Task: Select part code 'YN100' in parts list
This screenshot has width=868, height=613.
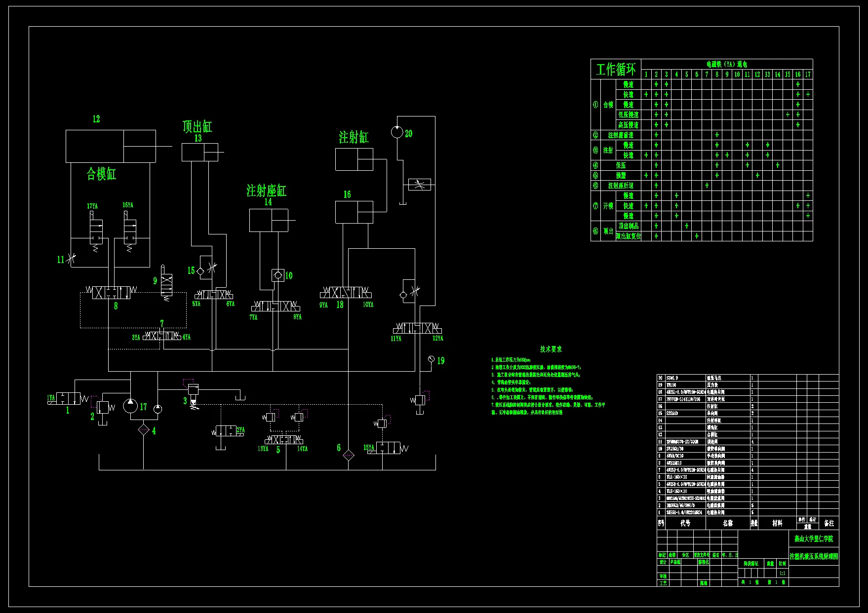Action: click(671, 385)
